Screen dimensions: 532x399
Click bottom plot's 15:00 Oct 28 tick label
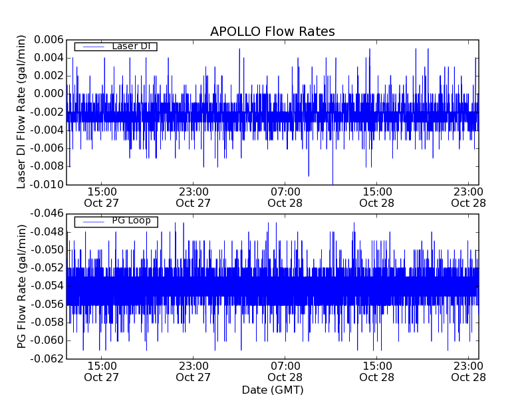tap(376, 372)
